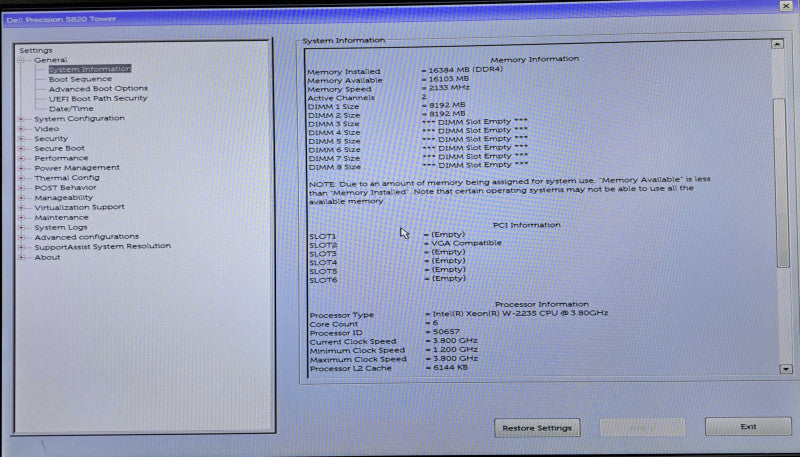The image size is (800, 457).
Task: Expand the Performance node
Action: 21,159
